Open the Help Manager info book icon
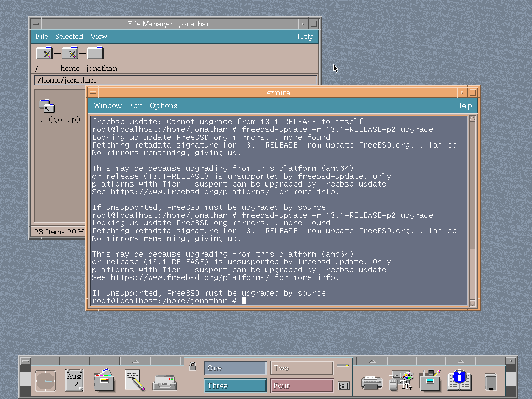Image resolution: width=532 pixels, height=399 pixels. (x=459, y=380)
